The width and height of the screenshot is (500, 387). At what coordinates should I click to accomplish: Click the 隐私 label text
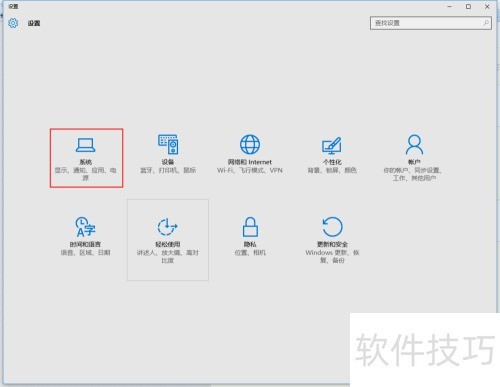[250, 244]
